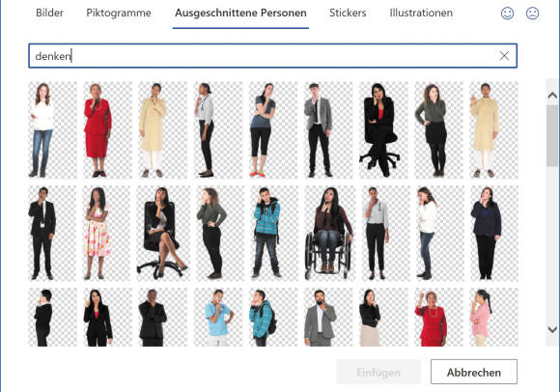
Task: Click the happy smiley feedback icon
Action: pos(507,14)
